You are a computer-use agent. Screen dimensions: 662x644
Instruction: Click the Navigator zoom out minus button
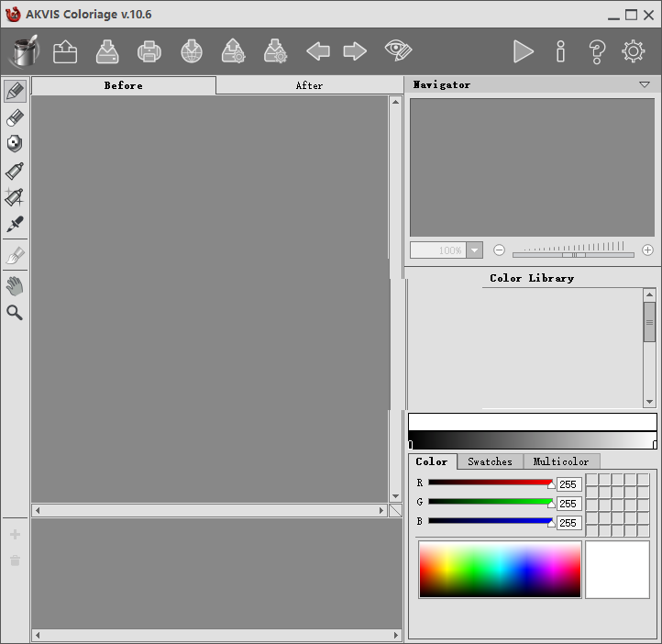[x=500, y=250]
